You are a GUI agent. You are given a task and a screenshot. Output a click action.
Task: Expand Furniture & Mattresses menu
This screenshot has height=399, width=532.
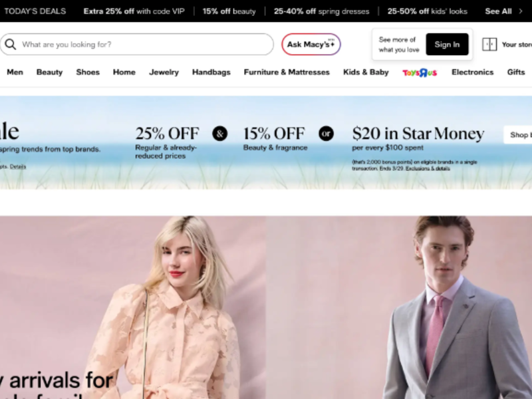[287, 72]
